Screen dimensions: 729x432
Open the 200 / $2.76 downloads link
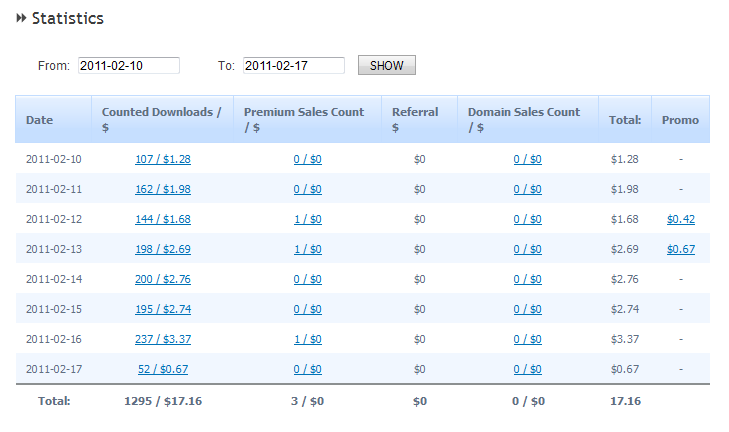tap(162, 279)
